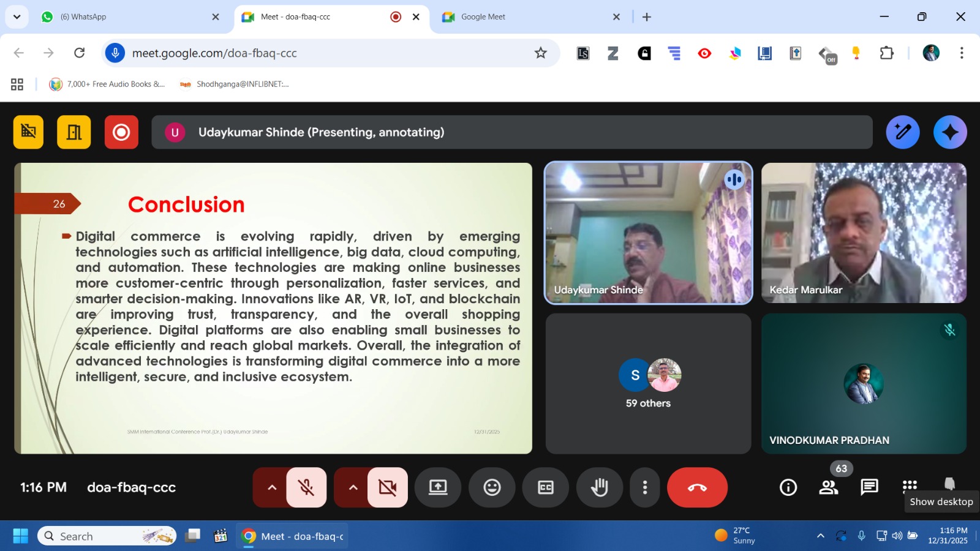Open chat with everyone panel

click(869, 487)
